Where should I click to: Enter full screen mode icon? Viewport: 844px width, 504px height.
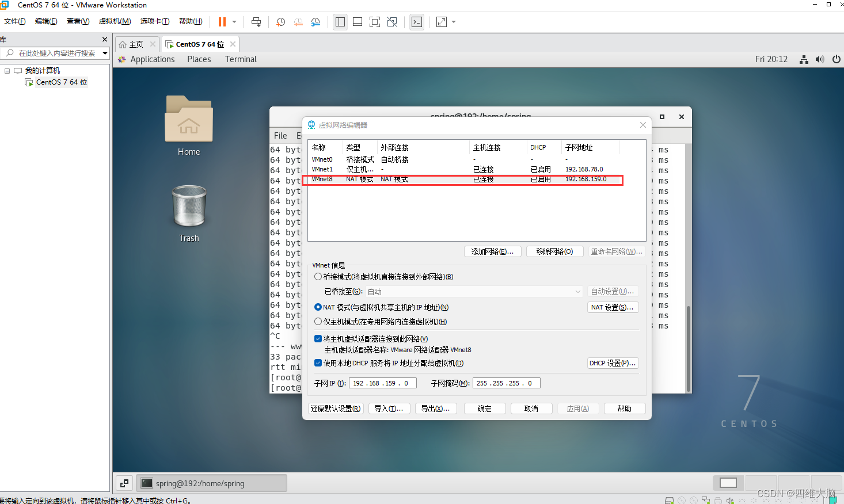[375, 22]
